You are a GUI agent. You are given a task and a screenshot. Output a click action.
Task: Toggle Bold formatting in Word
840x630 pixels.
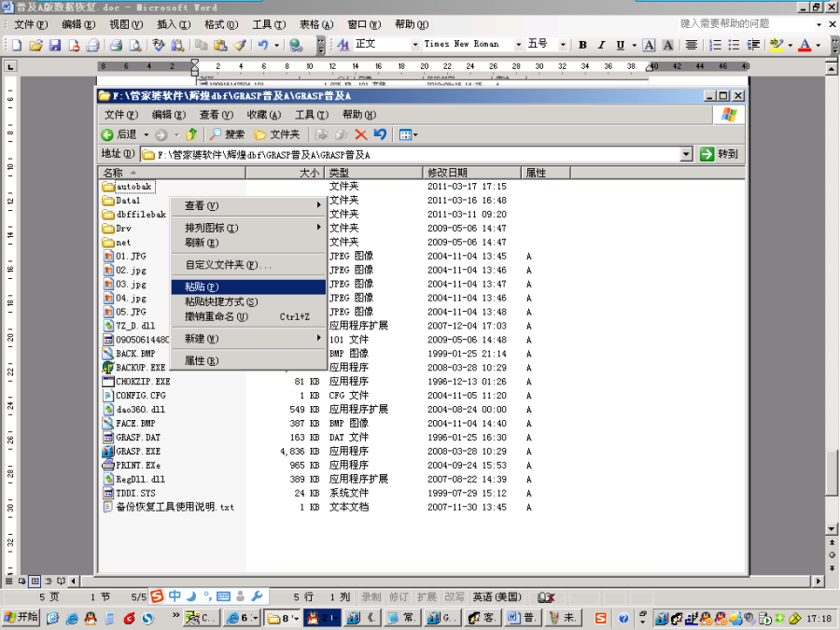[x=582, y=45]
